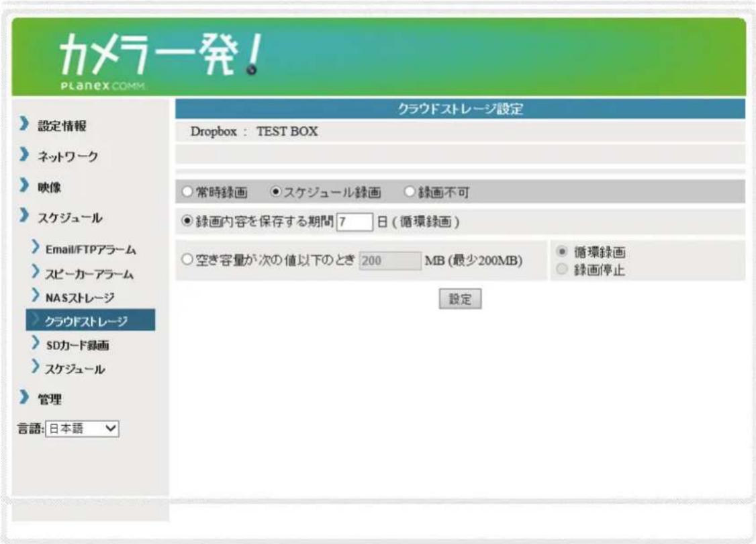Select the 常時録画 radio button
The image size is (756, 544).
[187, 191]
